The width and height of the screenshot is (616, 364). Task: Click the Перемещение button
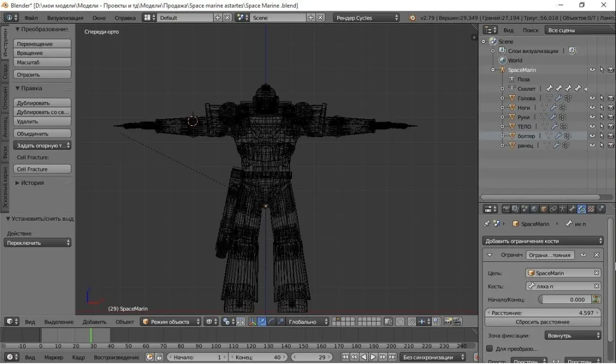[x=42, y=44]
